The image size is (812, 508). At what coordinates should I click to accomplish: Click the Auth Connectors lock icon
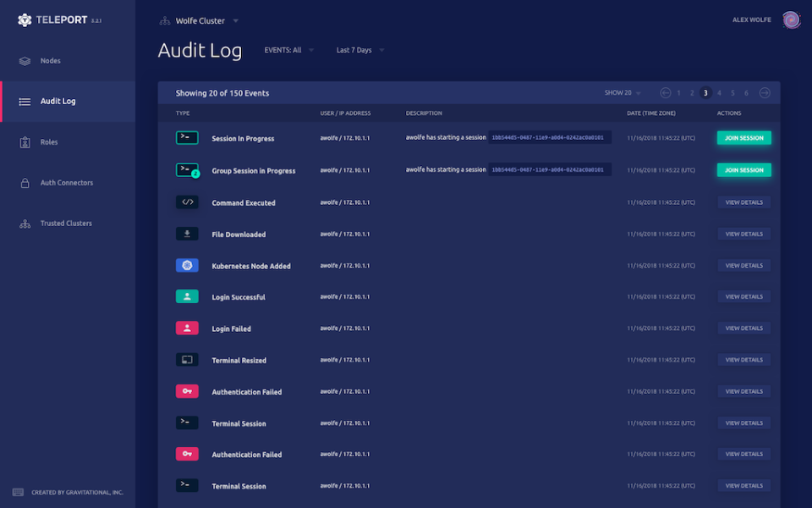(x=25, y=183)
